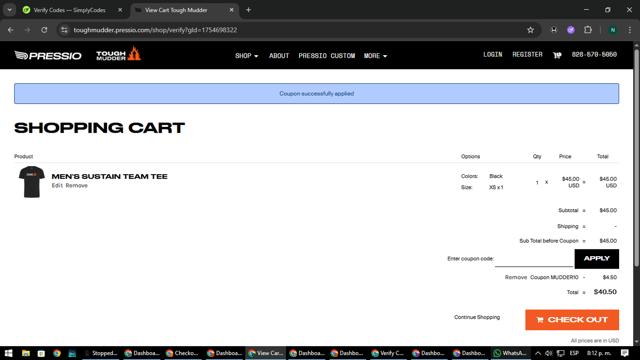Click Remove next to Coupon MUDDER10

coord(516,277)
